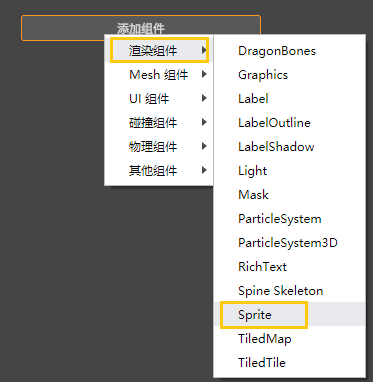
Task: Choose ParticleSystem from the list
Action: pos(289,219)
